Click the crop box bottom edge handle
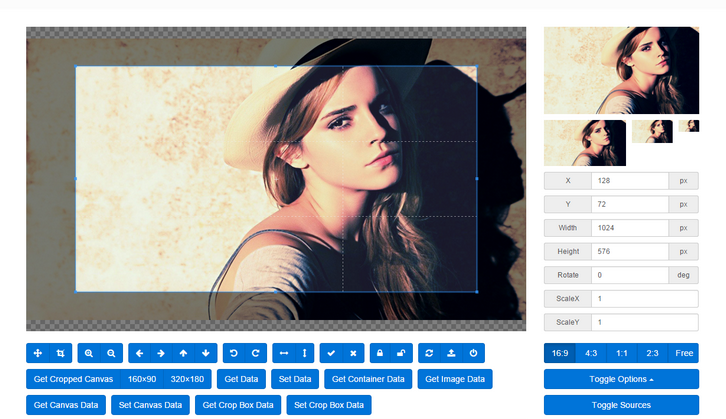The width and height of the screenshot is (726, 419). pyautogui.click(x=276, y=292)
